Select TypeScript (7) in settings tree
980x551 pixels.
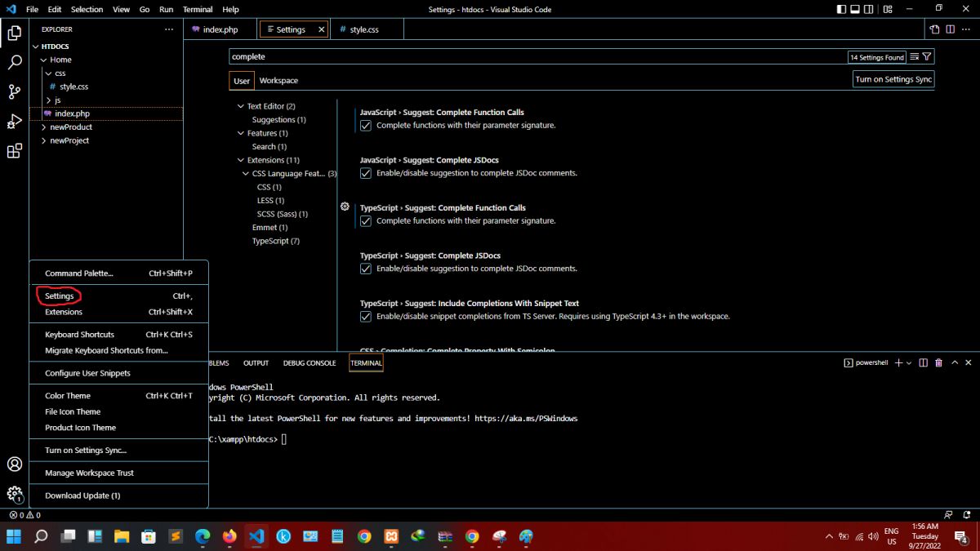276,241
